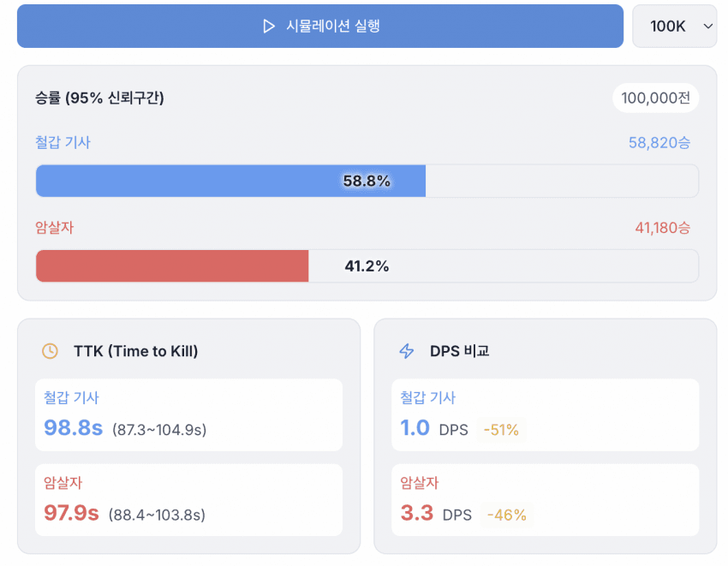
Task: Click the -51% DPS change badge
Action: [x=501, y=430]
